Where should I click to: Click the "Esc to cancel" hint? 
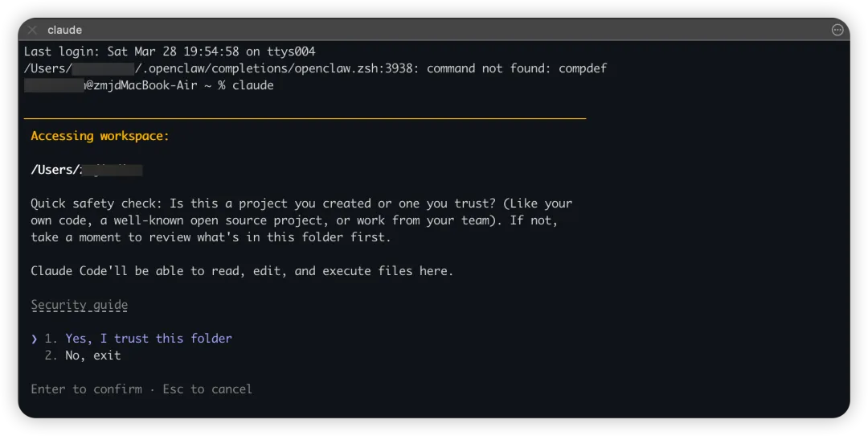207,389
